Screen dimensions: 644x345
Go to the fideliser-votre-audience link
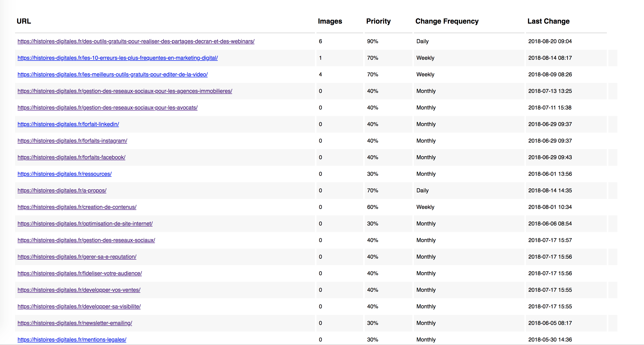80,273
